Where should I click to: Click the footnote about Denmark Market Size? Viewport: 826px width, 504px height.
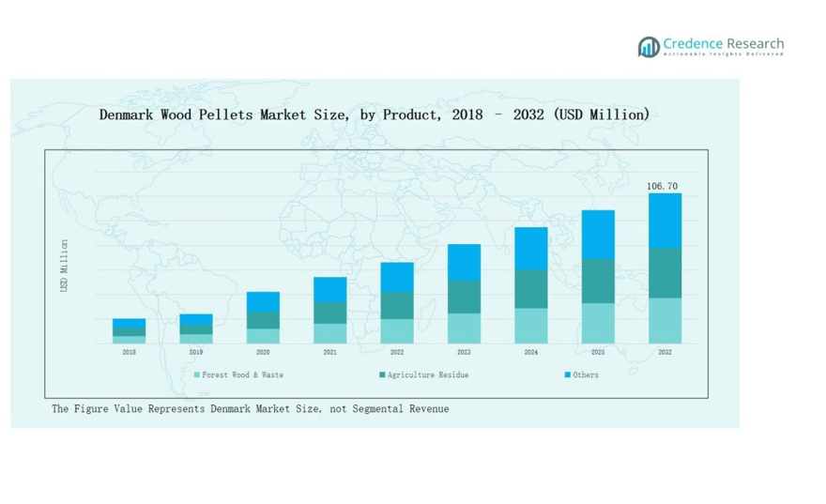(x=250, y=409)
